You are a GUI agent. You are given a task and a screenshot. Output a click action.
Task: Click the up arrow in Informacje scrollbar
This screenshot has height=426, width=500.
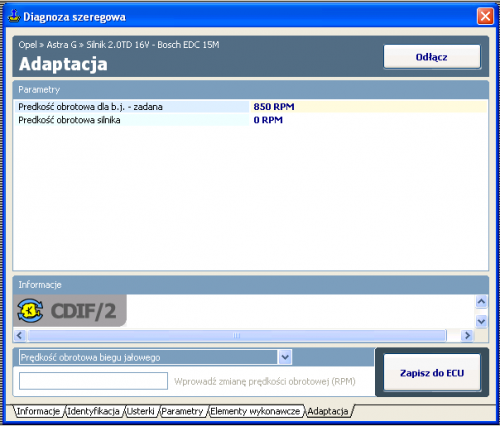coord(481,302)
